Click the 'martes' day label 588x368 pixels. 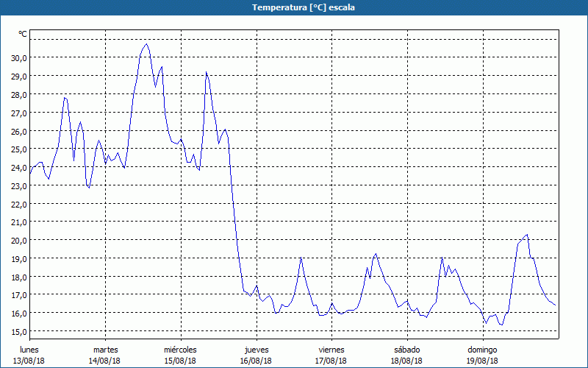point(106,350)
